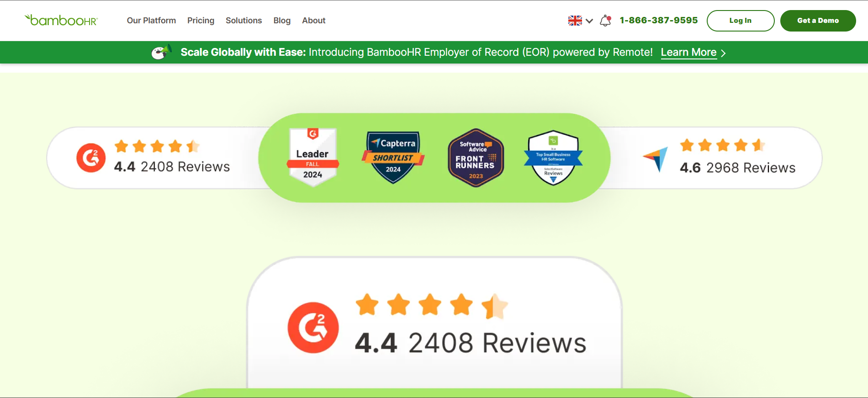
Task: Click the Log In button
Action: (x=741, y=21)
